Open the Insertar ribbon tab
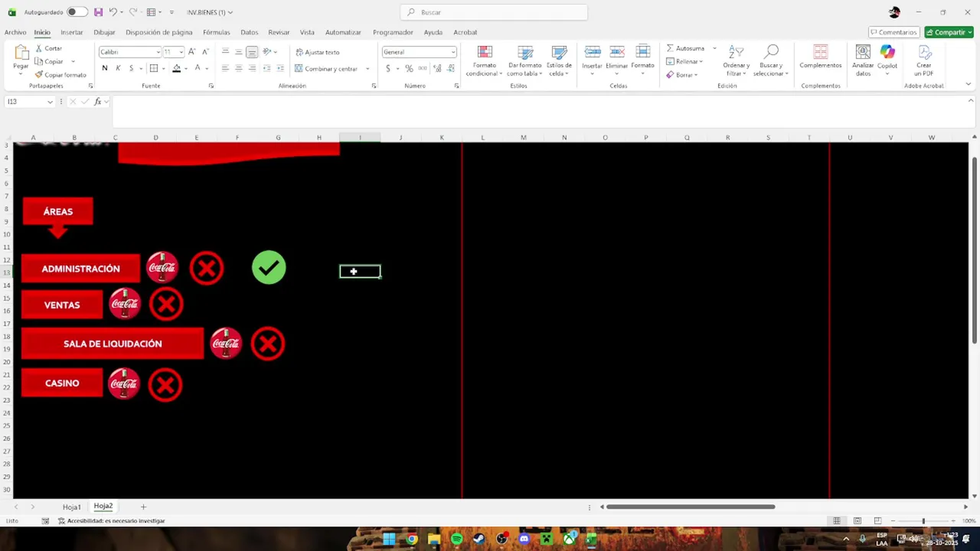The image size is (980, 551). point(72,32)
